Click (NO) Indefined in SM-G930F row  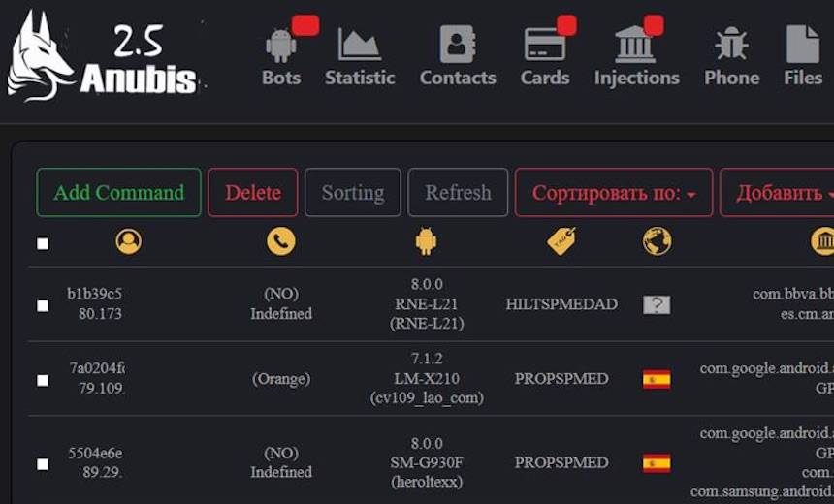point(281,462)
